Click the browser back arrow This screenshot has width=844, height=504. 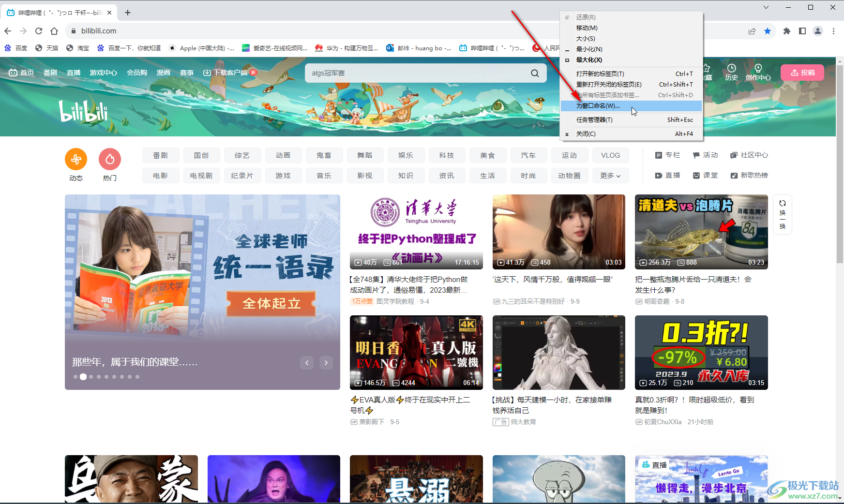coord(8,31)
